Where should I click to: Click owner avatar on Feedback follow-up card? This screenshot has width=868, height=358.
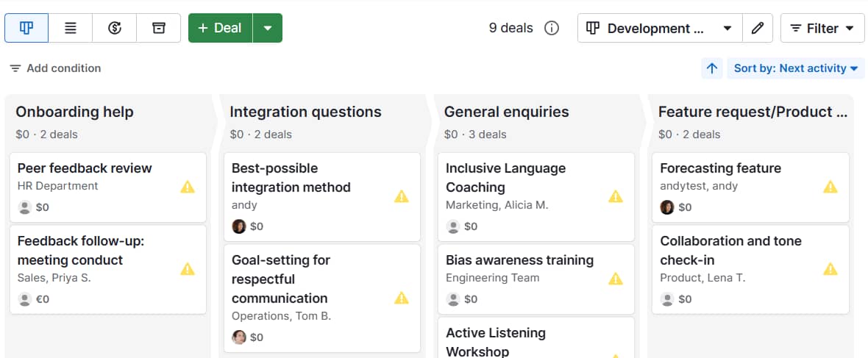(24, 299)
